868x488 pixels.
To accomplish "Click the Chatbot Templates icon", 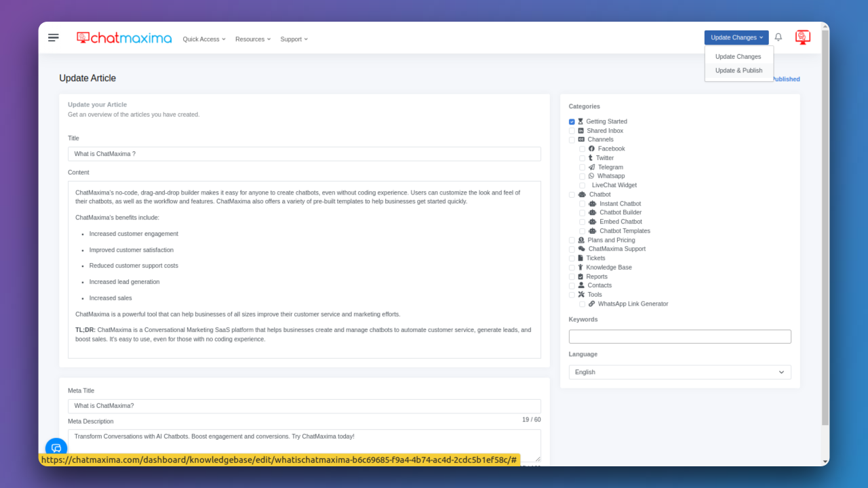I will [x=592, y=230].
